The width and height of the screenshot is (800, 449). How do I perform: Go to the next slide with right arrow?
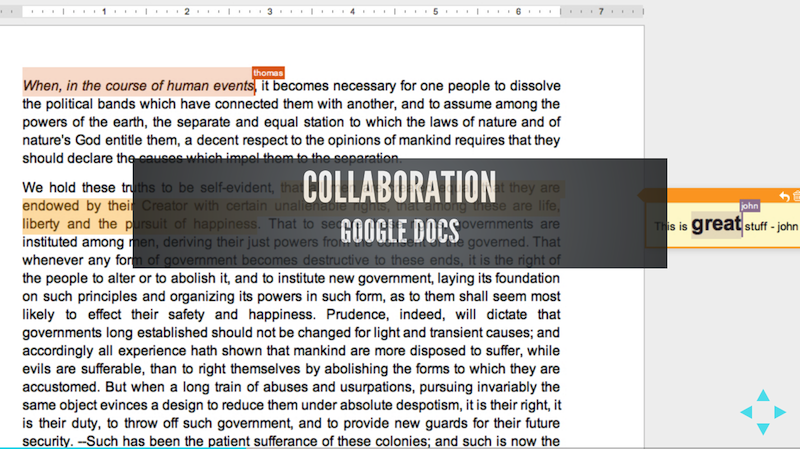(780, 412)
